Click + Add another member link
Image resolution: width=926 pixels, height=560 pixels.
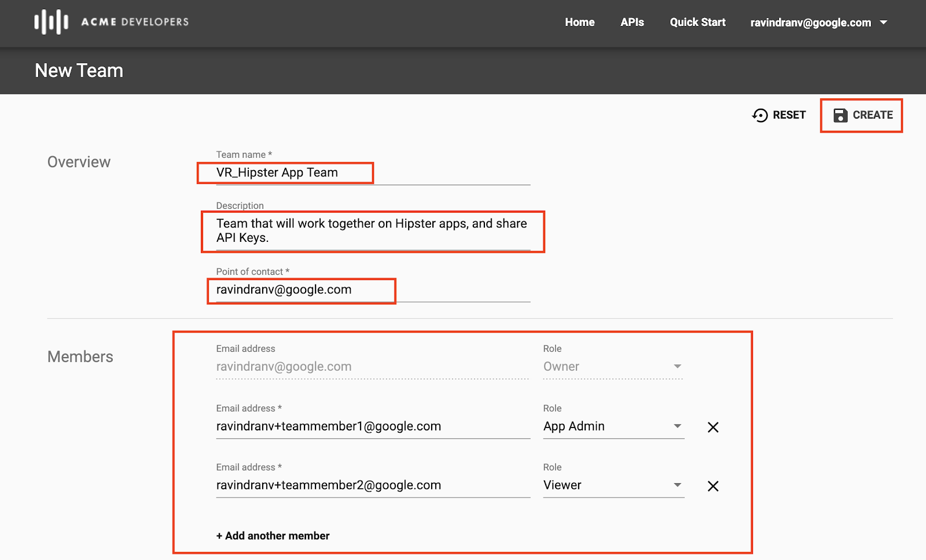tap(273, 536)
